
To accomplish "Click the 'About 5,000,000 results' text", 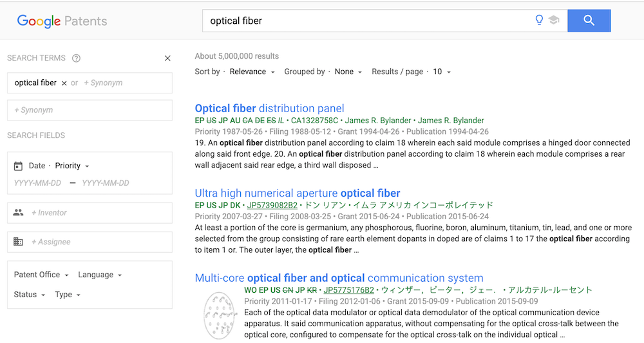I will (236, 56).
